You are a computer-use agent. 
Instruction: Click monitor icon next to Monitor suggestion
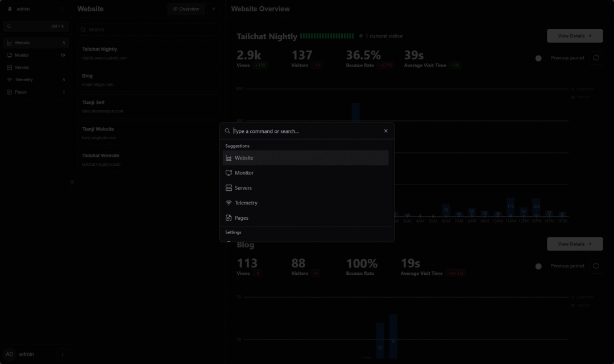229,173
